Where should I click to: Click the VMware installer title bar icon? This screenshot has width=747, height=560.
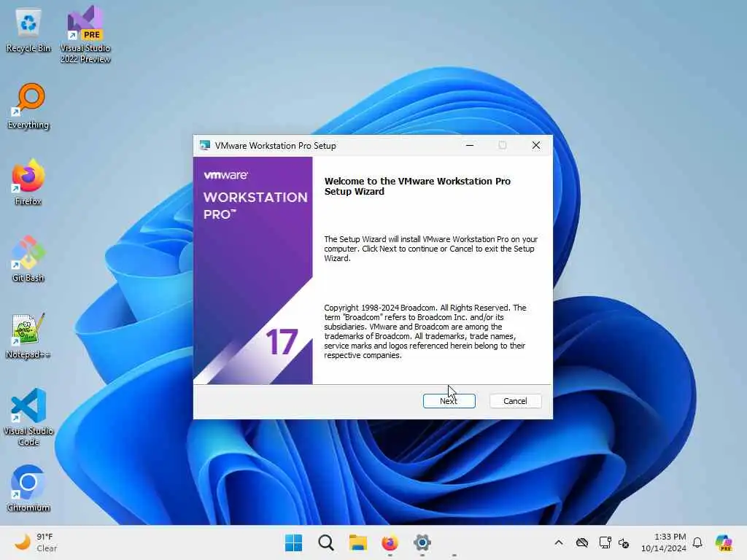pos(205,145)
